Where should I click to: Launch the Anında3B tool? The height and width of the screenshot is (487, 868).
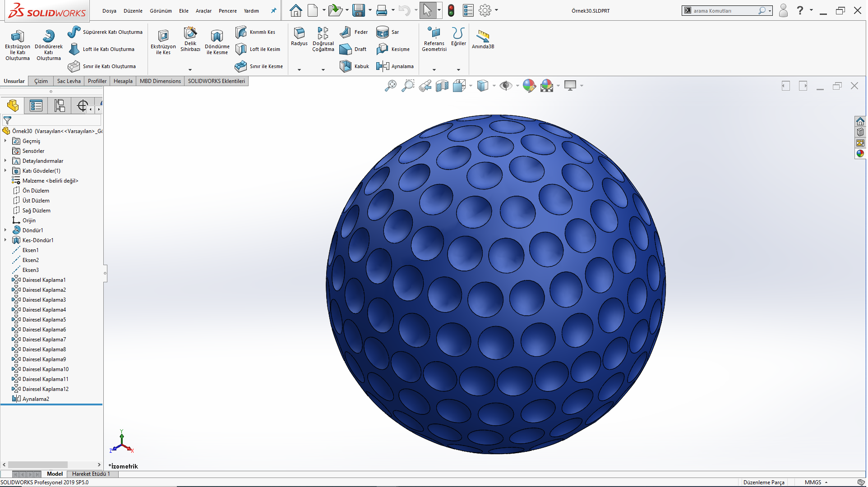click(x=483, y=39)
